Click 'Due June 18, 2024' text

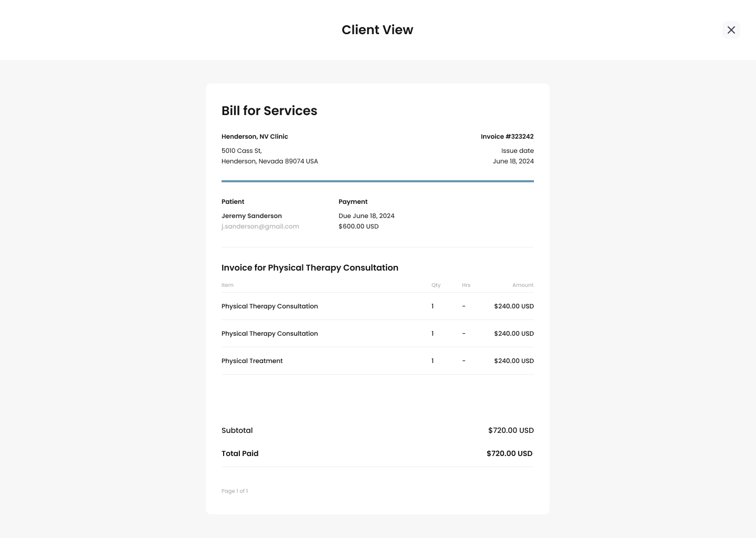(366, 216)
